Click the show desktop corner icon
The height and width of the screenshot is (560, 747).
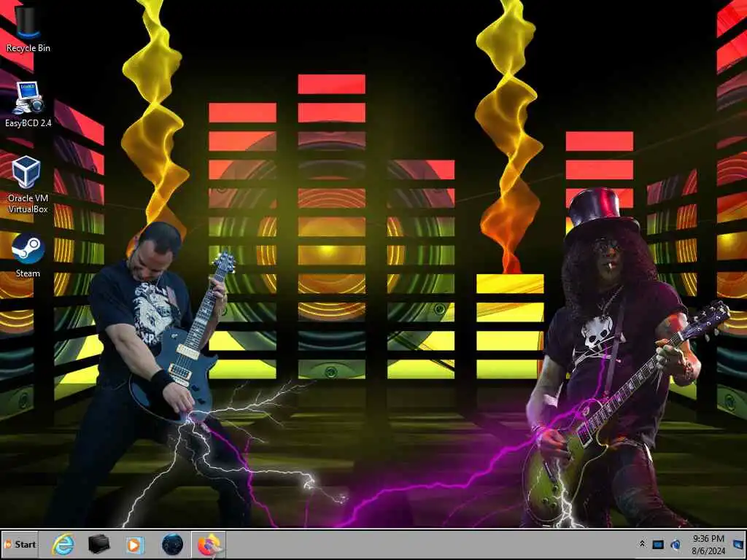tap(738, 544)
